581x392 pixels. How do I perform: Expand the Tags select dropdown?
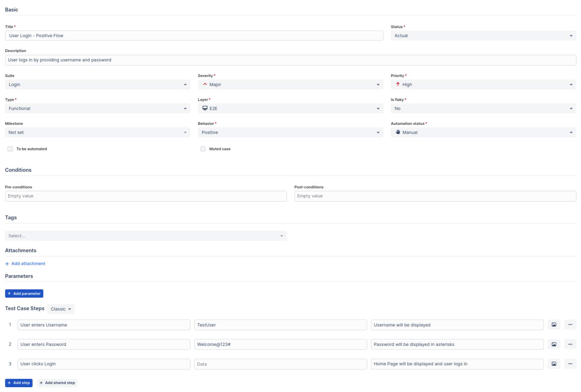(146, 236)
